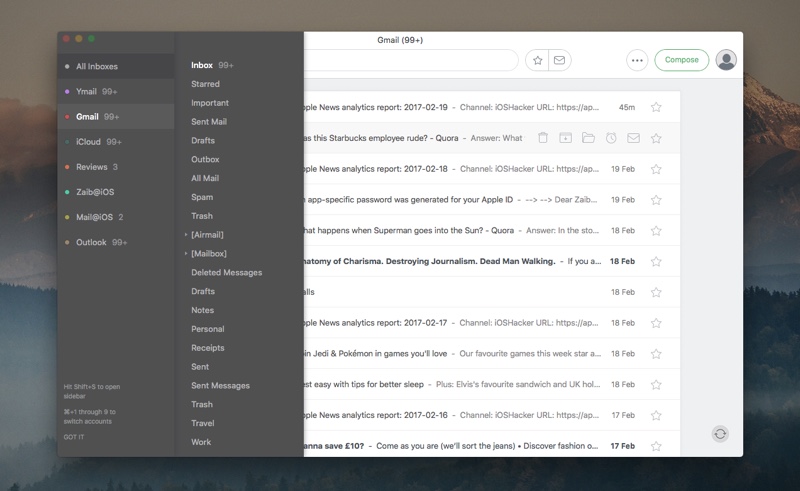Open the Work folder
Screen dimensions: 800x491
tap(201, 442)
